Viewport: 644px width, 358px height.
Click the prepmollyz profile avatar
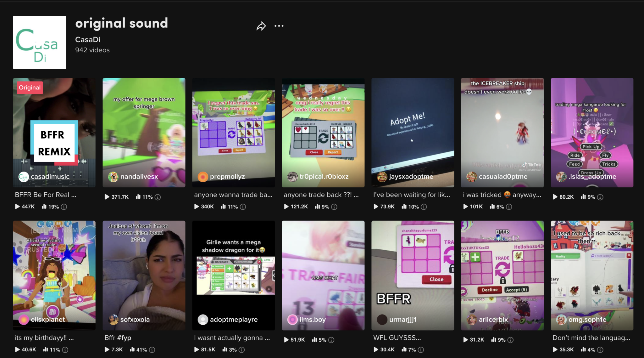point(203,177)
